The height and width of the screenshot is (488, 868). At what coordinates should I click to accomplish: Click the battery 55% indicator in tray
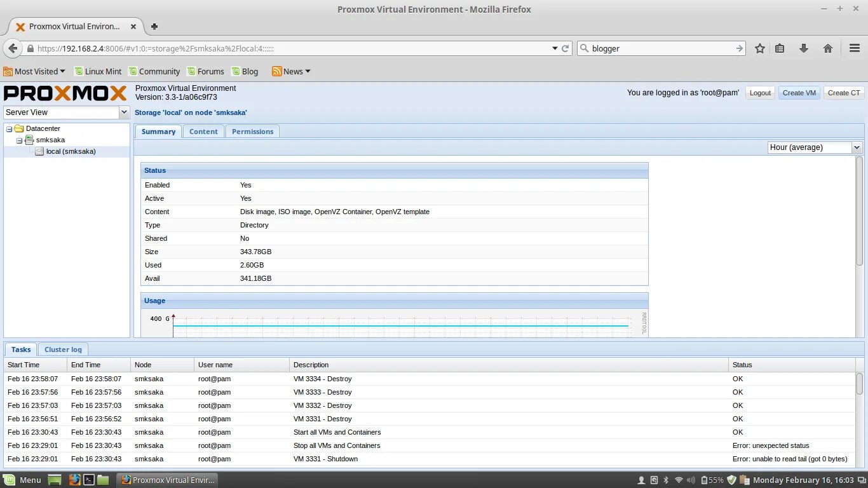[x=712, y=480]
